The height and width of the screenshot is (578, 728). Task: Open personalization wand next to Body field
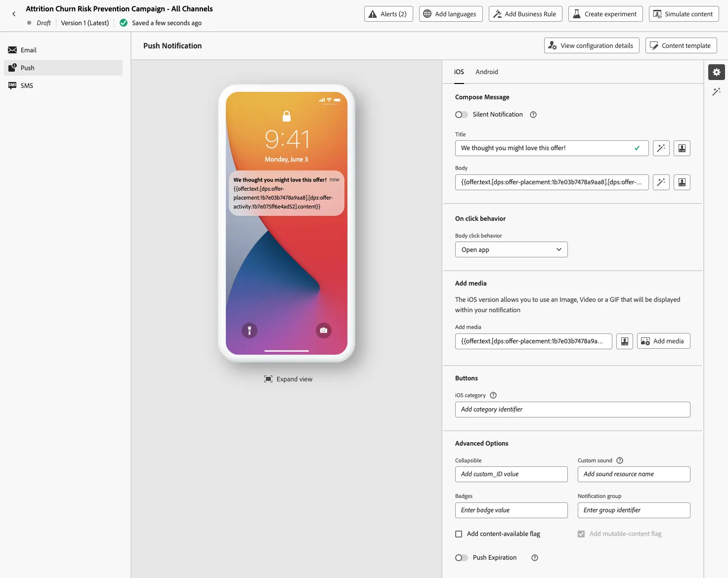(661, 182)
